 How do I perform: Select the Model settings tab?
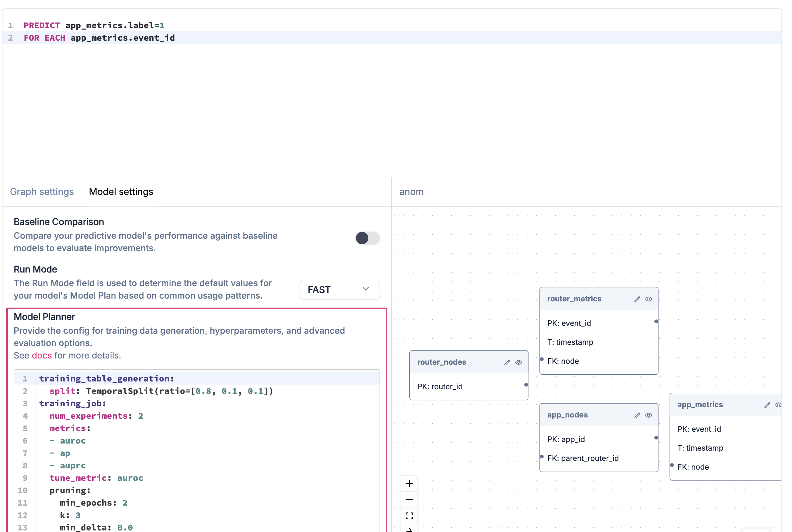[121, 192]
